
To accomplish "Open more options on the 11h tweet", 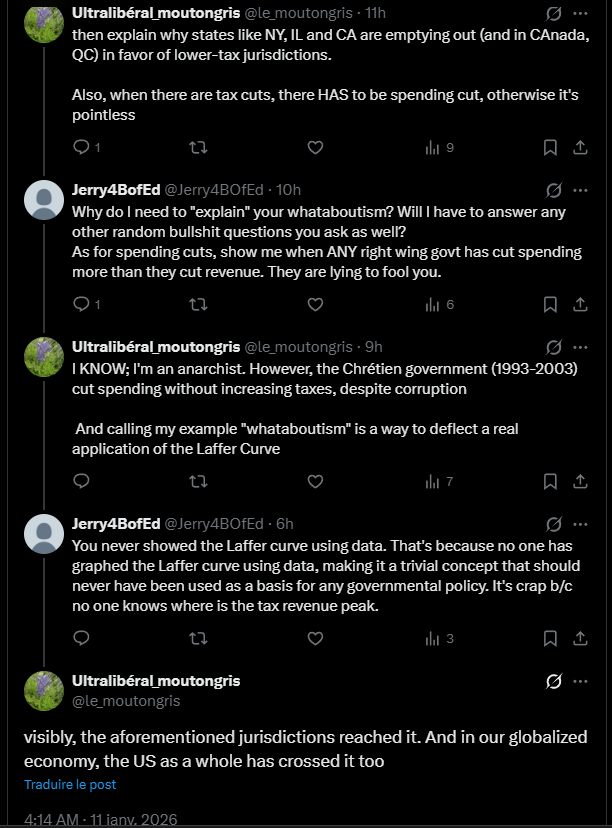I will coord(581,13).
